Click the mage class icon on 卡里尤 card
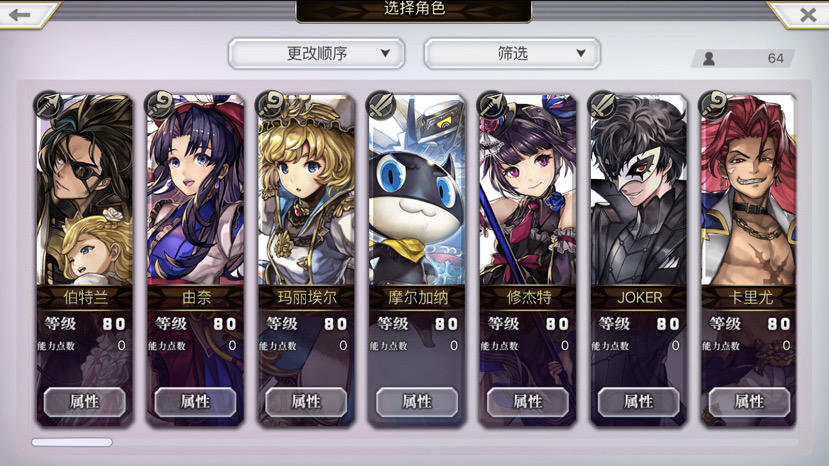The width and height of the screenshot is (829, 466). [714, 105]
